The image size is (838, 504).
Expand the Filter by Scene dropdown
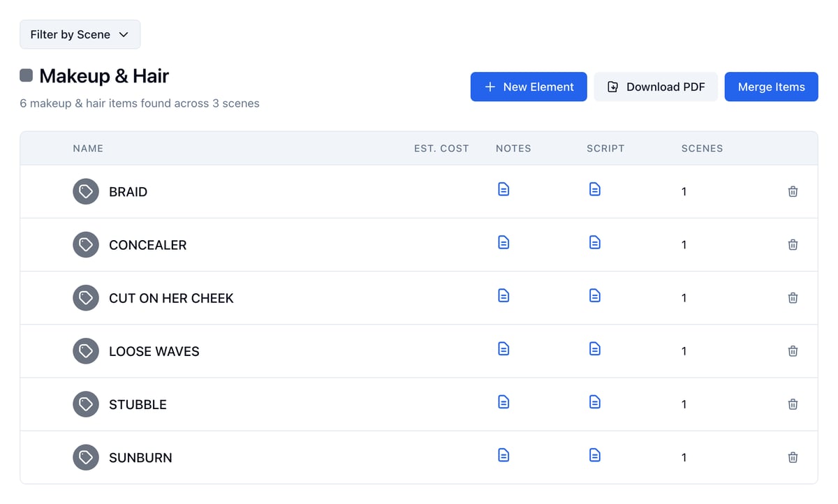click(80, 34)
